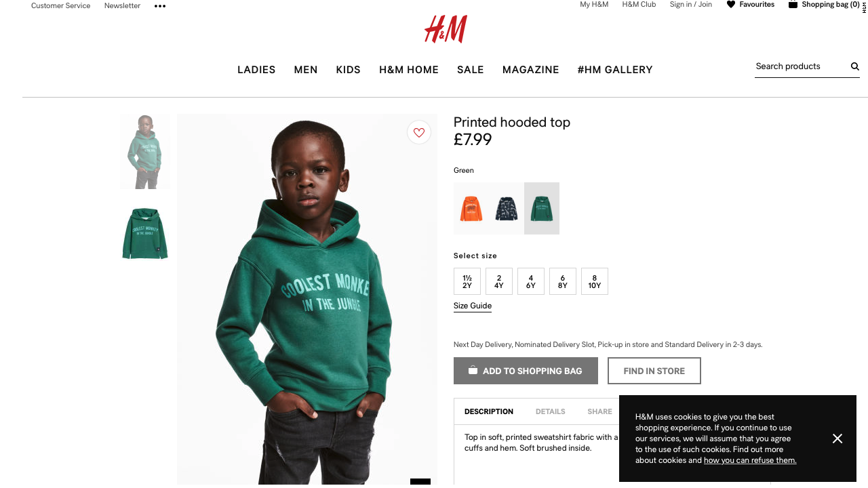Click the heart favourite icon on product image
This screenshot has height=488, width=868.
pos(419,132)
